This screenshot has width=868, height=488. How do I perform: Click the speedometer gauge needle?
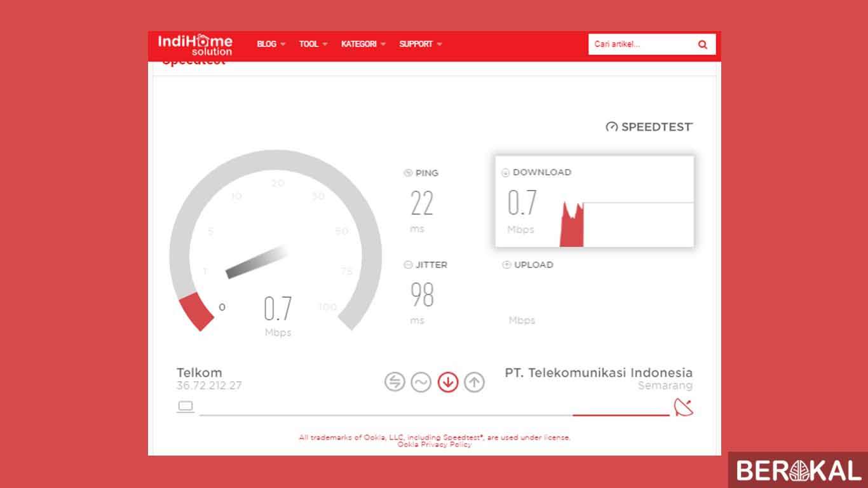point(257,262)
